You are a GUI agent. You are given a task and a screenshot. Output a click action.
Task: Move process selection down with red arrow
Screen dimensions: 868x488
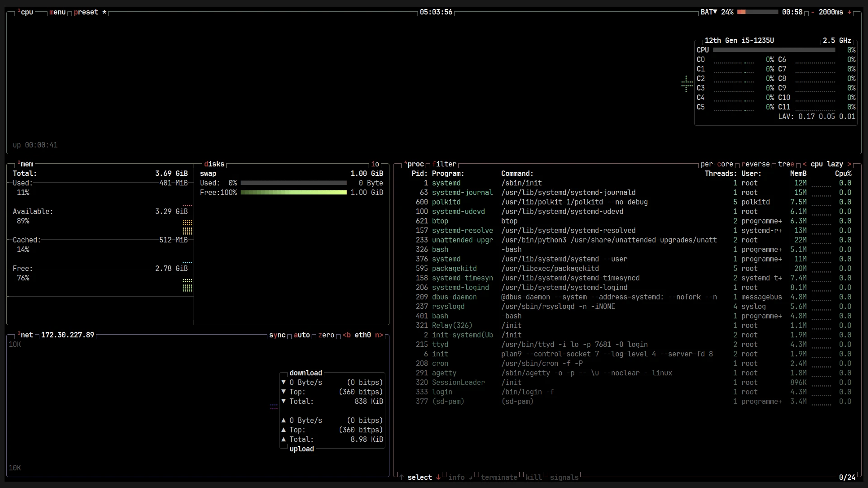coord(438,477)
